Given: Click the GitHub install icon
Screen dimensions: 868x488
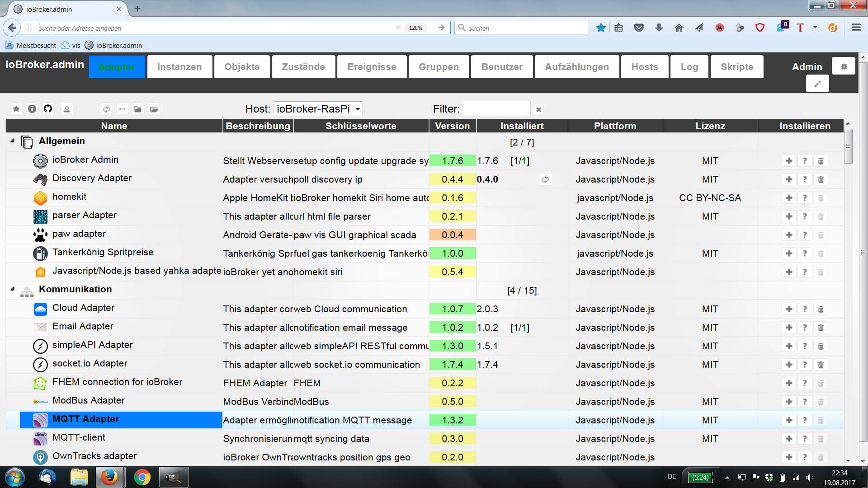Looking at the screenshot, I should pos(48,109).
